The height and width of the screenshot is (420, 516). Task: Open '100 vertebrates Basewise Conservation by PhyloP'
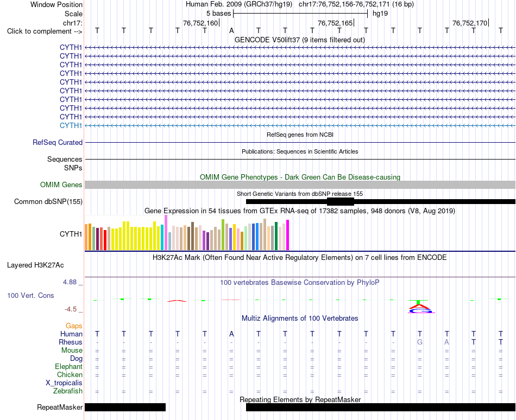click(300, 283)
